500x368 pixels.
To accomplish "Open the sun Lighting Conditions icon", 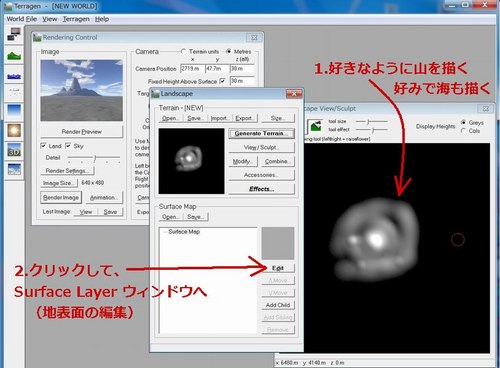I will (x=14, y=130).
